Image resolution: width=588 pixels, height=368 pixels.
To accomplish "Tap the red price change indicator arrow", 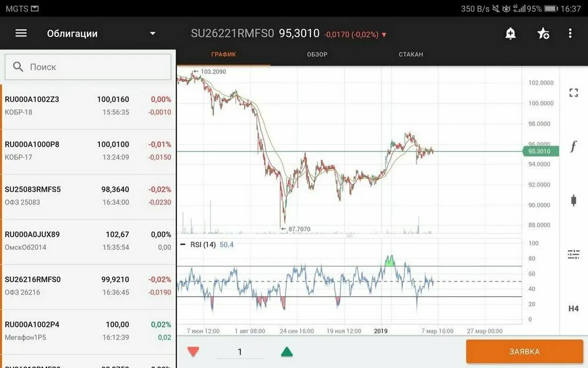I will tap(384, 35).
